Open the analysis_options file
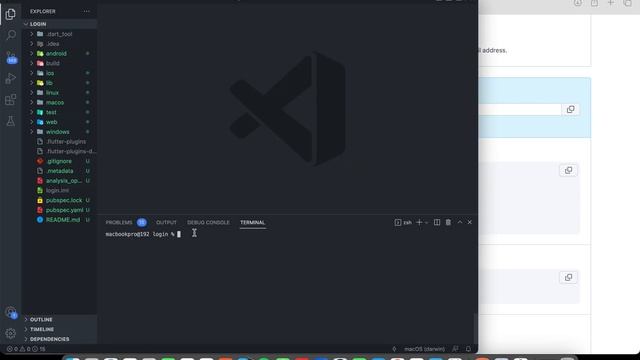Screen dimensions: 640x360 (x=59, y=181)
